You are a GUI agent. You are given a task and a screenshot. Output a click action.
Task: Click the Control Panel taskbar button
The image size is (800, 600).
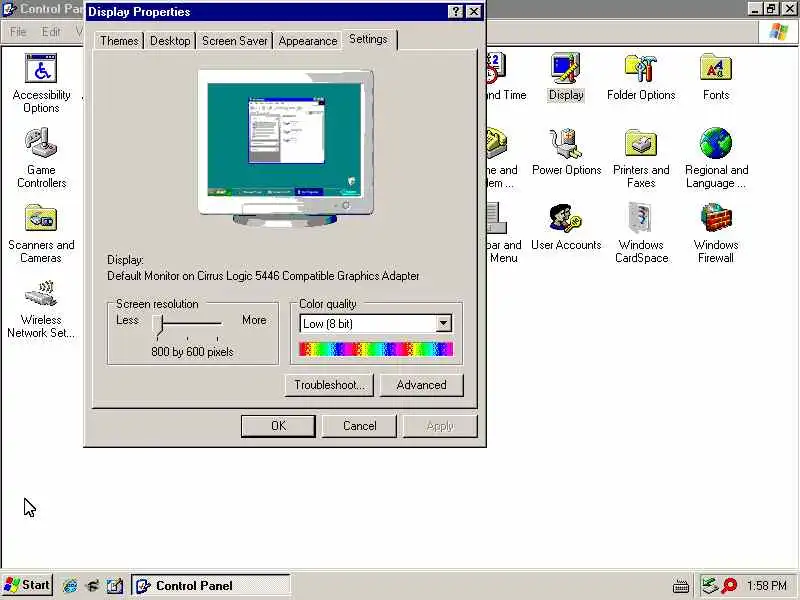tap(211, 585)
